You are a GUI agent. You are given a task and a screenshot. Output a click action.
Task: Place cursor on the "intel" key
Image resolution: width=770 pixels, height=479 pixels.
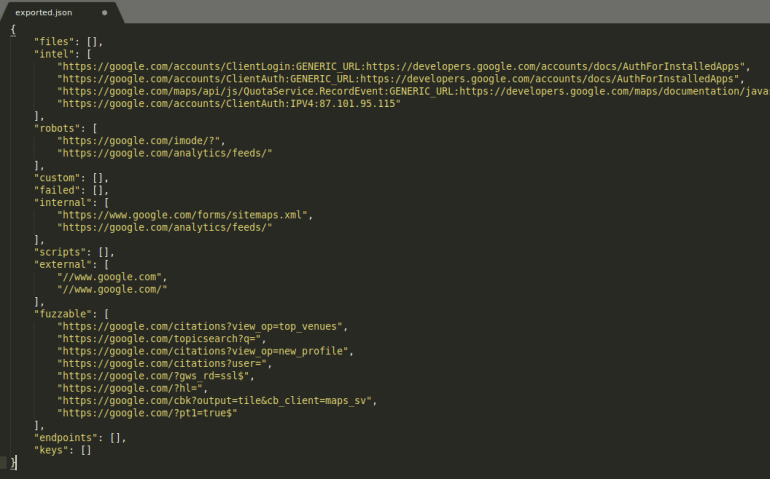coord(56,54)
